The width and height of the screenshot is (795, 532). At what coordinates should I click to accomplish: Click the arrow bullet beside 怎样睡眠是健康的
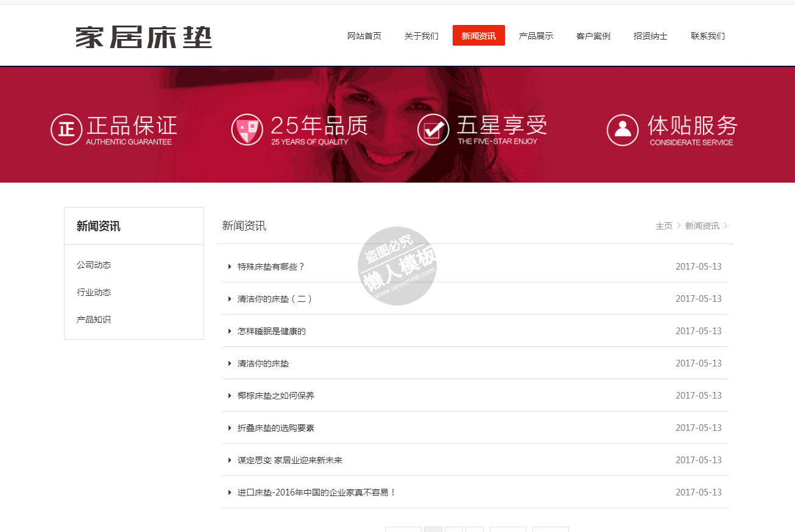(x=230, y=331)
